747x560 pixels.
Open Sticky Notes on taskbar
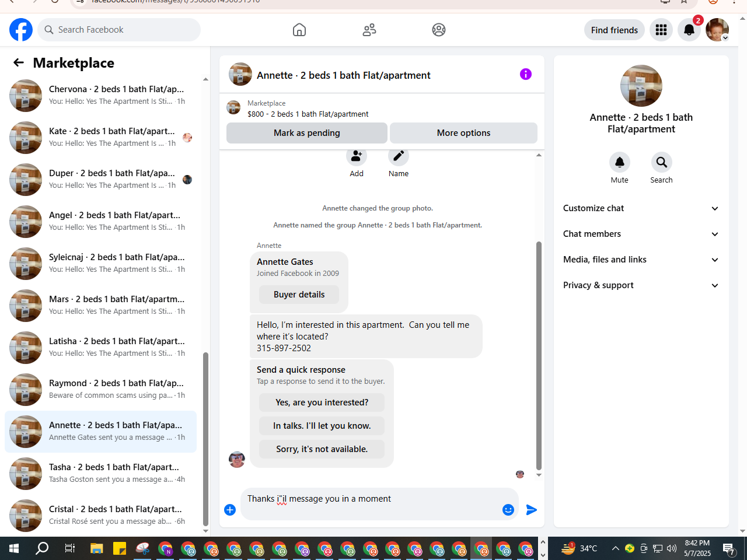[120, 548]
